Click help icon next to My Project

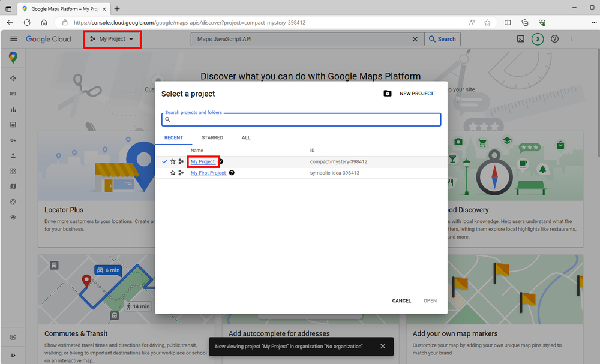coord(221,162)
